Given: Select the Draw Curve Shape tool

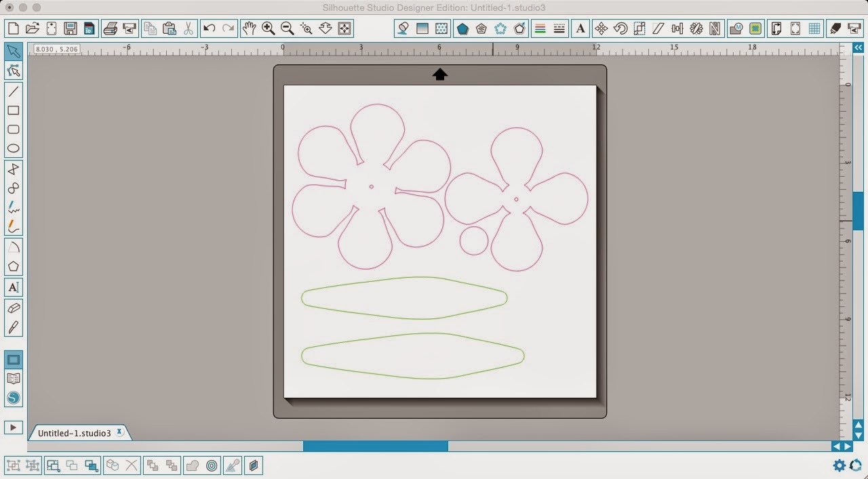Looking at the screenshot, I should [x=14, y=188].
